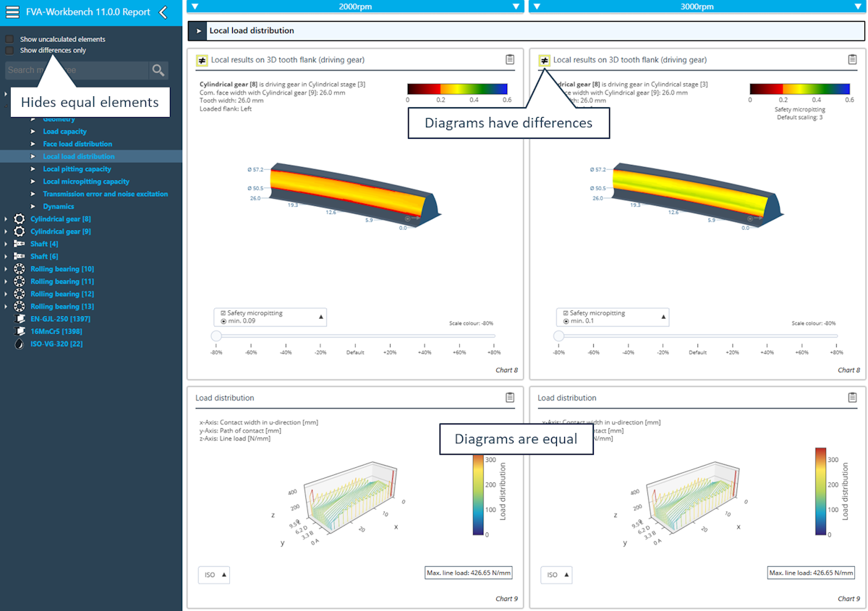Image resolution: width=868 pixels, height=611 pixels.
Task: Toggle Show differences only checkbox
Action: (x=9, y=51)
